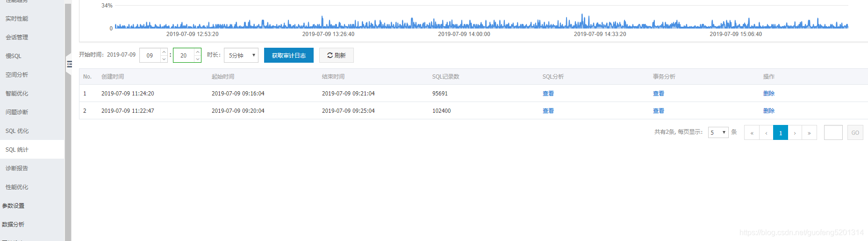Viewport: 868px width, 241px height.
Task: Click the page-jump input box beside GO
Action: coord(833,132)
